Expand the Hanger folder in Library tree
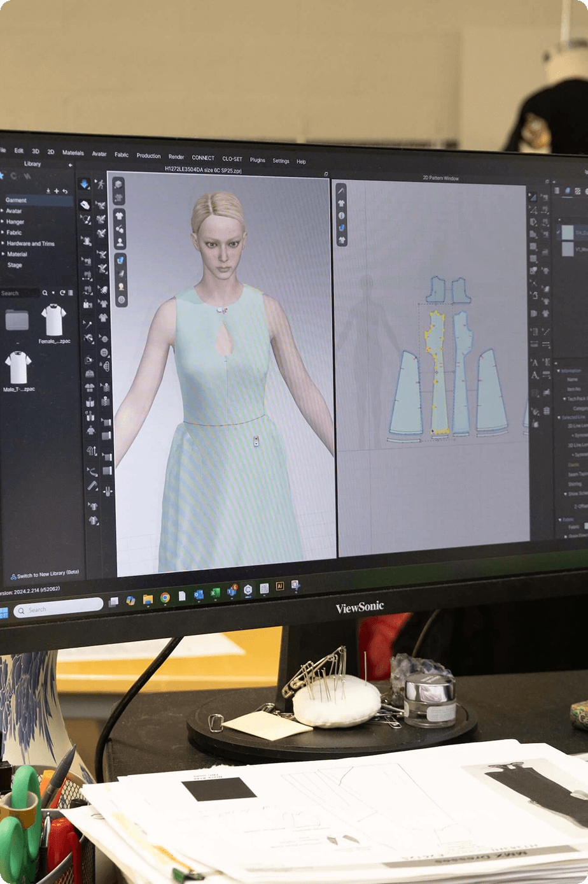The image size is (588, 884). [3, 222]
